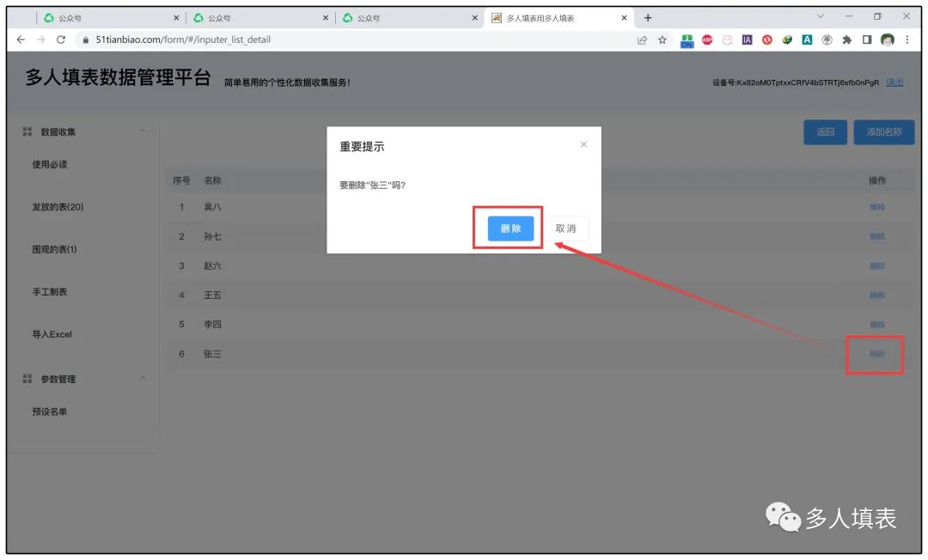Switch to the first 公众号 tab
This screenshot has height=560, width=928.
click(109, 18)
